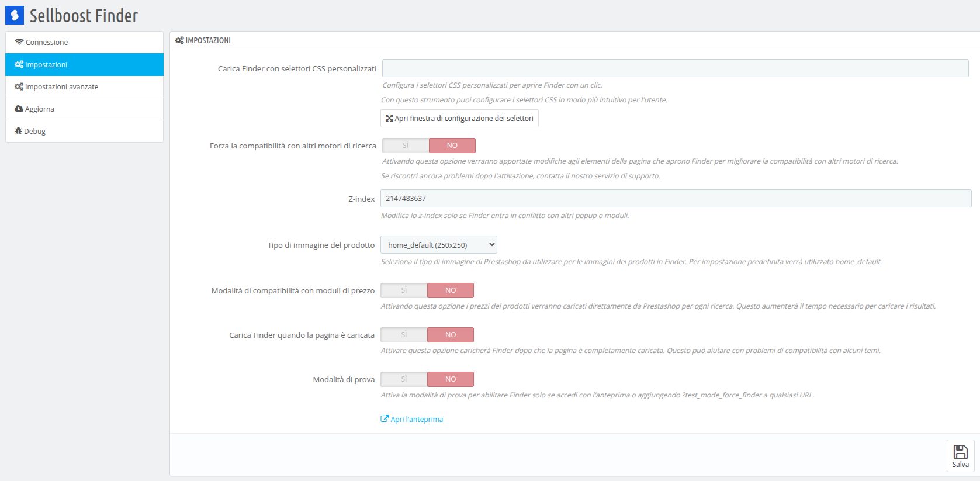
Task: Enable price module compatibility mode with SÌ
Action: click(x=404, y=290)
